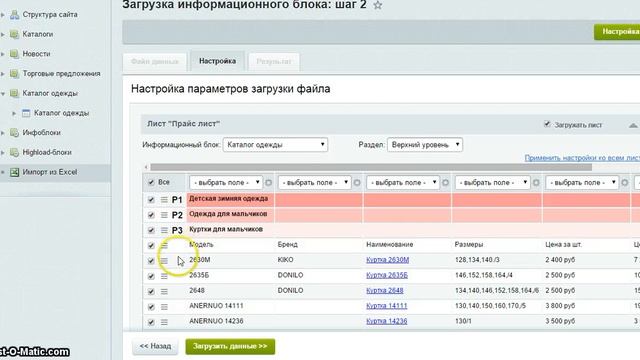The image size is (640, 360).
Task: Click the horizontal table scrollbar
Action: 371,167
